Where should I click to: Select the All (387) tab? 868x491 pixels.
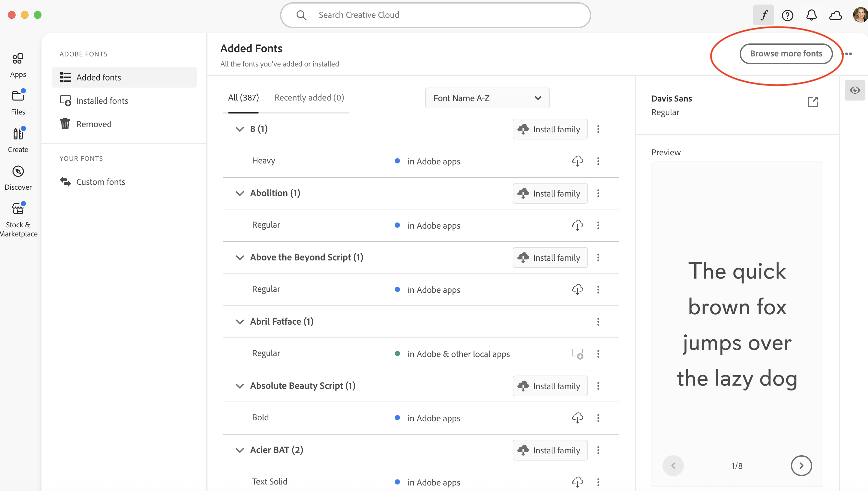coord(243,98)
